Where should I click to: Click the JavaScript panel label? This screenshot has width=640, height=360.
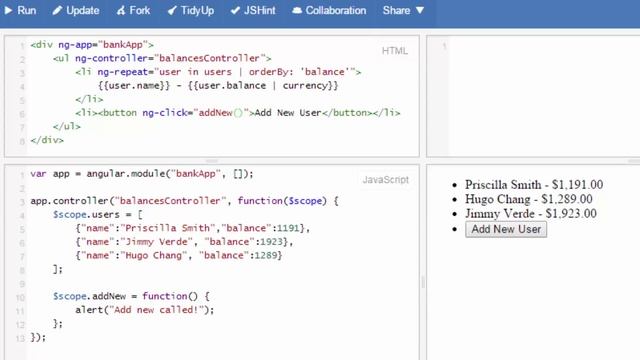(x=386, y=180)
